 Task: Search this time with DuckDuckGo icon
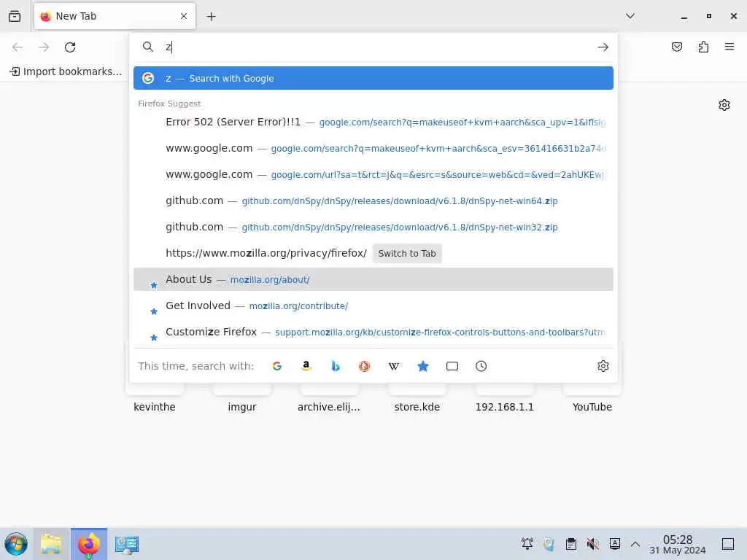click(365, 366)
